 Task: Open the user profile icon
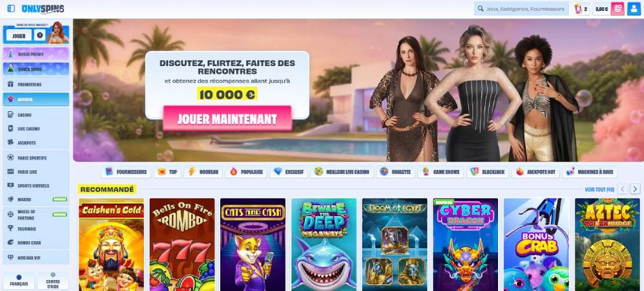coord(634,8)
